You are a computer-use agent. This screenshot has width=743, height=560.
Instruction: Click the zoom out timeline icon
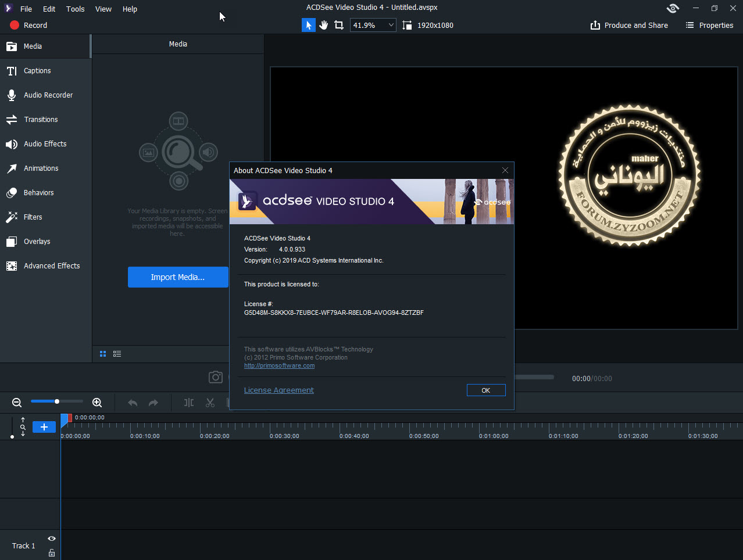[x=17, y=403]
